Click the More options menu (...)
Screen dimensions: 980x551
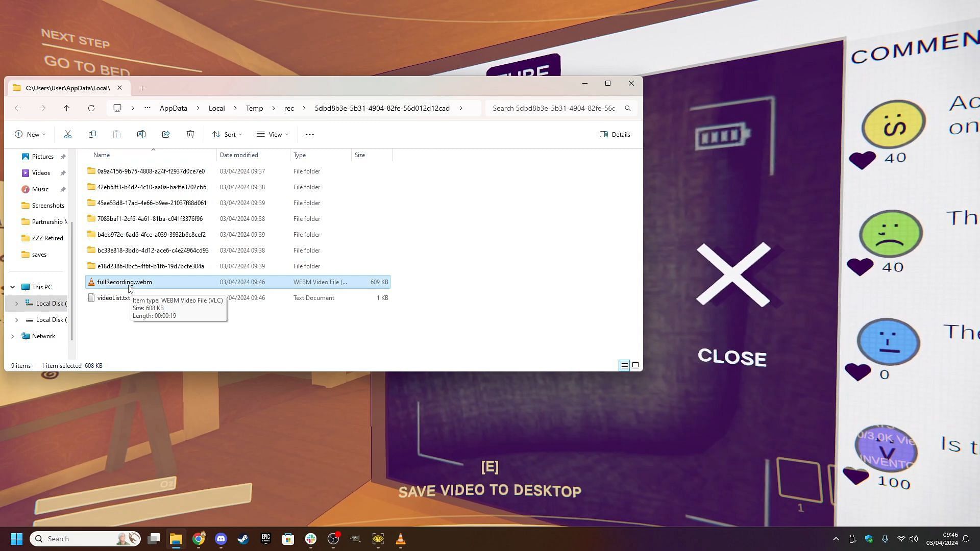[x=309, y=134]
